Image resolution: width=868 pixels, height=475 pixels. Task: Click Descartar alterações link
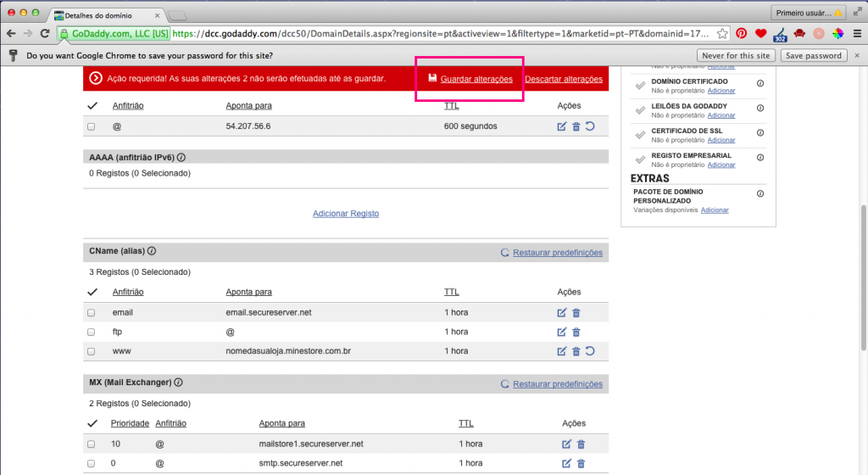pos(564,79)
